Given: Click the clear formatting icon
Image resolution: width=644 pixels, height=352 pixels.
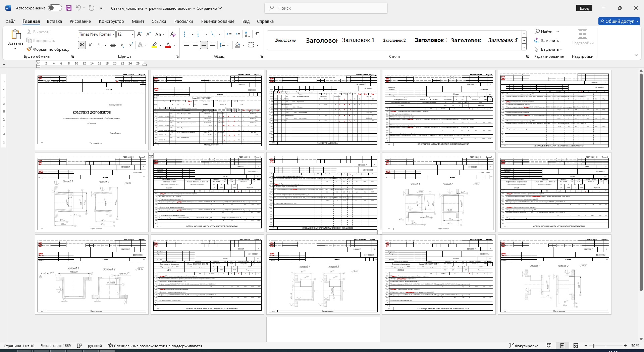Looking at the screenshot, I should (173, 34).
